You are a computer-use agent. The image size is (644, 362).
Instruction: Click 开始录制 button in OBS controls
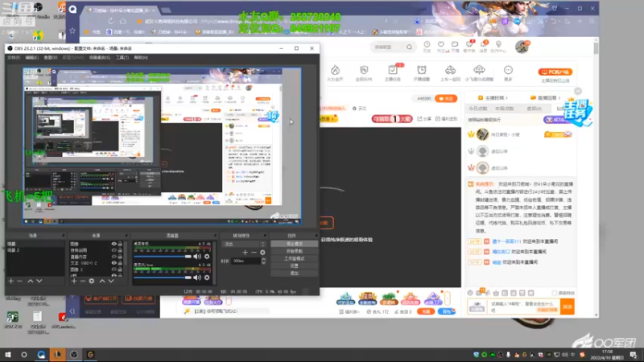click(294, 251)
